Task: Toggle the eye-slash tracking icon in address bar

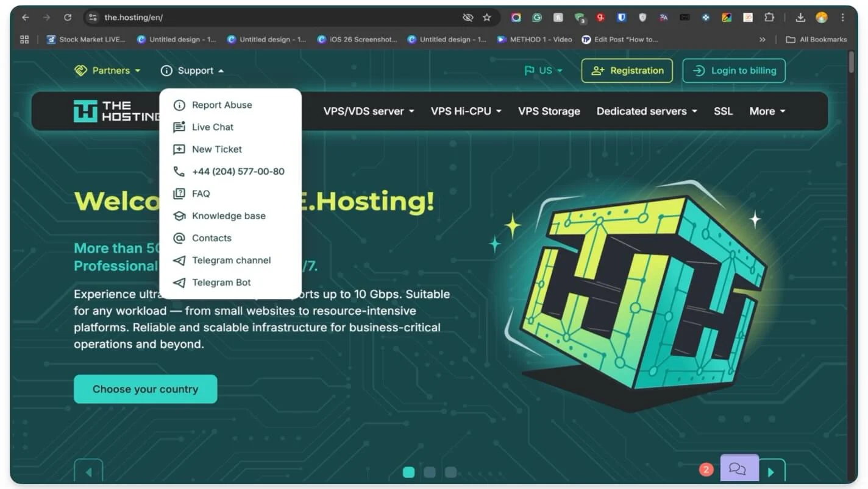Action: (468, 18)
